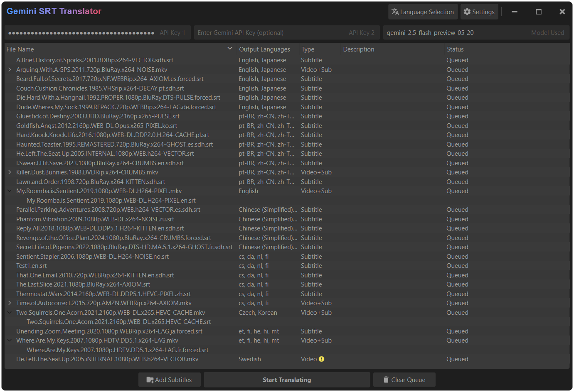Click Queued status of Test1.en.srt row
Image resolution: width=574 pixels, height=392 pixels.
tap(457, 266)
